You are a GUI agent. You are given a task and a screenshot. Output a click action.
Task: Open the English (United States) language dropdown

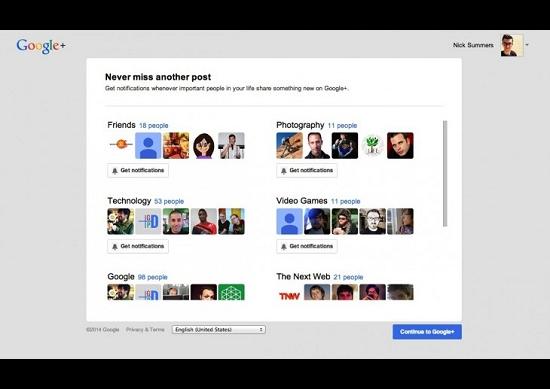(x=219, y=329)
